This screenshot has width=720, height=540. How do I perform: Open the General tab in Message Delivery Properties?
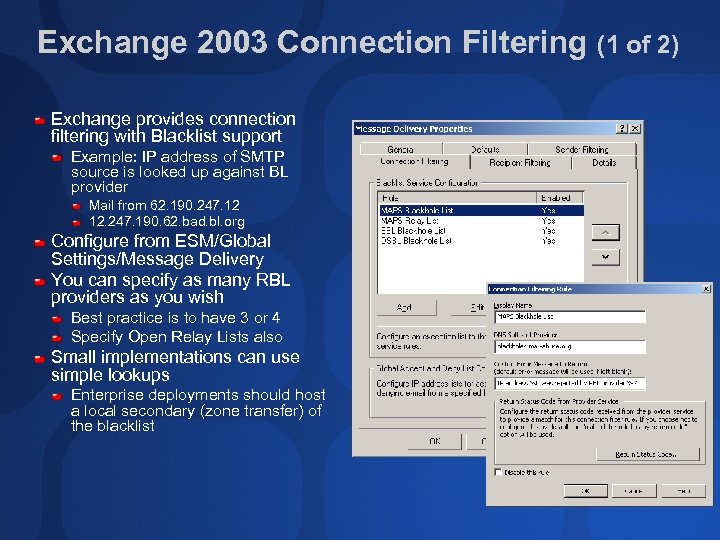pos(400,149)
